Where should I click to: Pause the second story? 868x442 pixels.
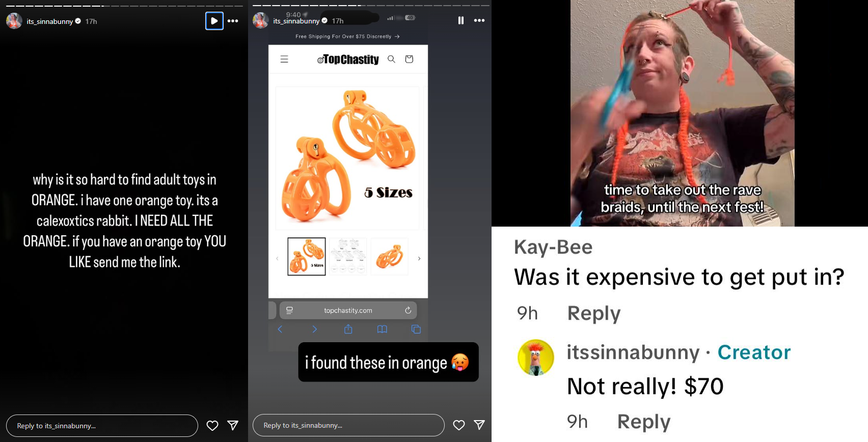(461, 20)
